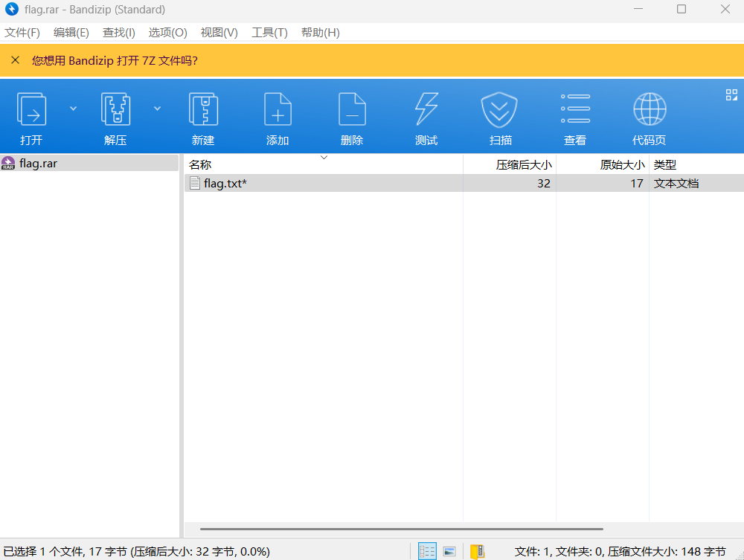Click the RAR icon beside flag.rar

[x=8, y=163]
